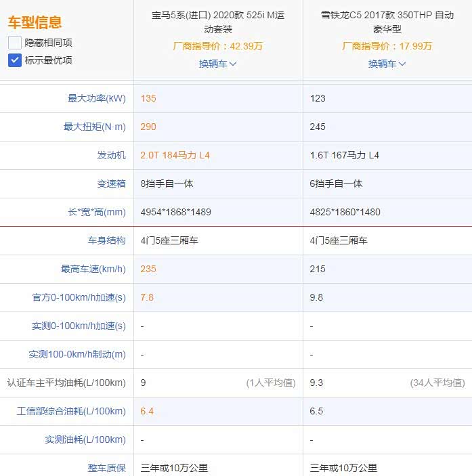The width and height of the screenshot is (472, 476).
Task: Check the 隐藏相同项 checkbox
Action: (x=15, y=43)
